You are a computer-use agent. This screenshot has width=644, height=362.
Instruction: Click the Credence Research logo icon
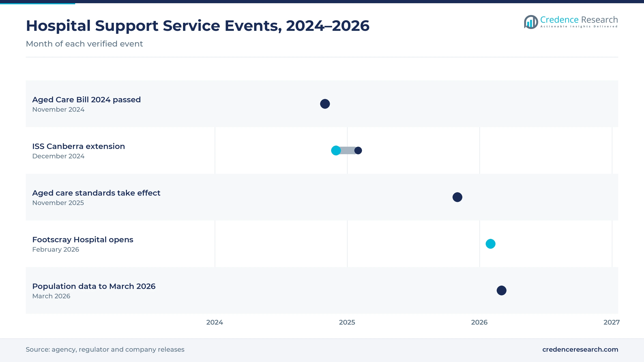531,22
